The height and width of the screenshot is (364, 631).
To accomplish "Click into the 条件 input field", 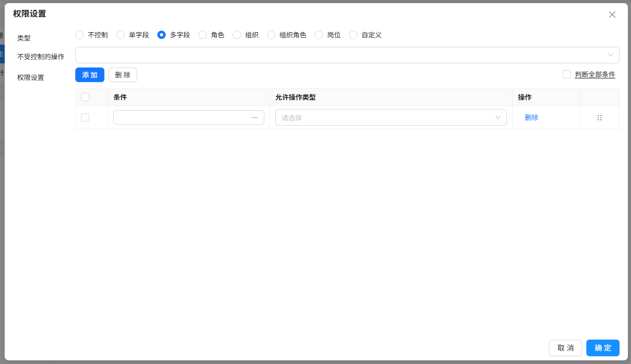I will 189,117.
